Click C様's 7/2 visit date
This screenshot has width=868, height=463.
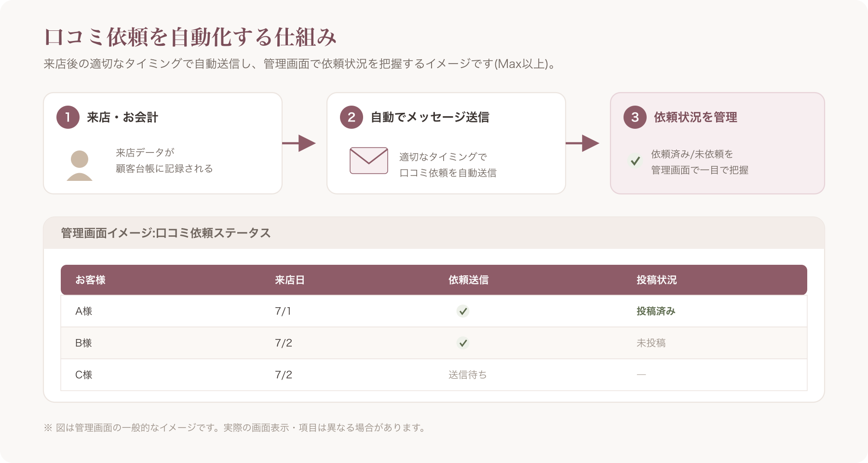pyautogui.click(x=284, y=375)
